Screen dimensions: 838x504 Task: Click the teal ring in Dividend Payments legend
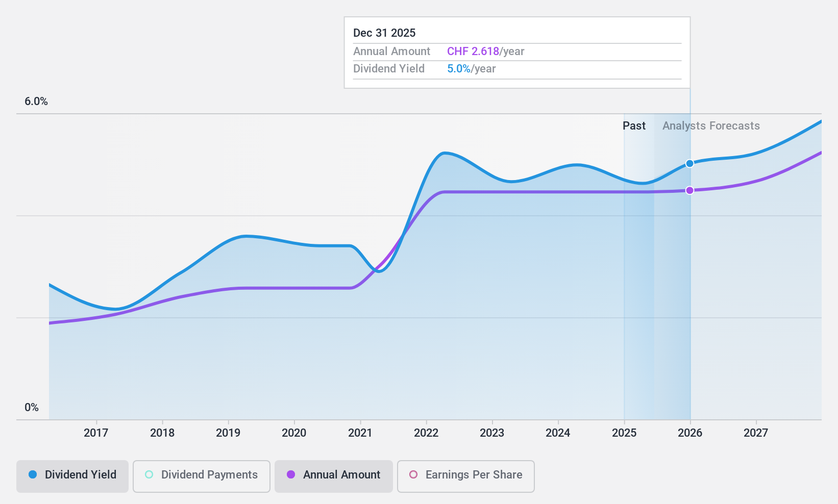[149, 474]
